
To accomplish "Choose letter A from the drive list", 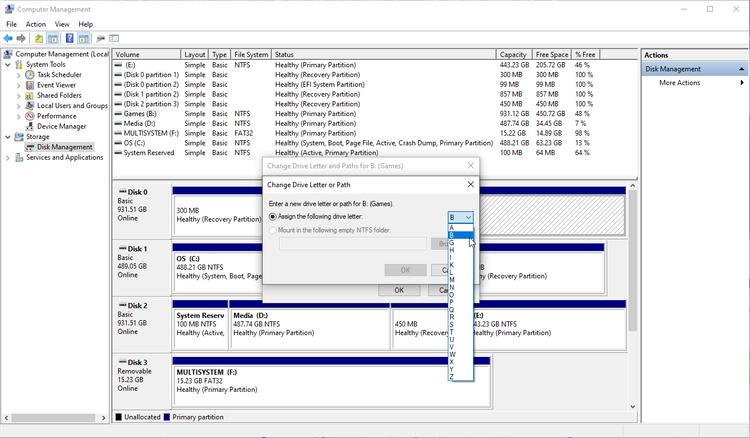I will (x=461, y=228).
